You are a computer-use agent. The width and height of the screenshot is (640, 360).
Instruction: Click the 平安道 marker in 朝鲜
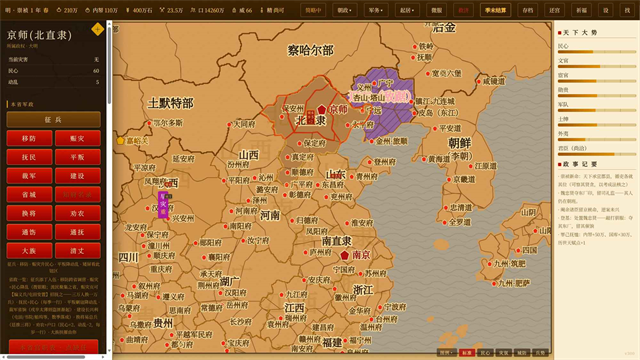click(x=435, y=129)
